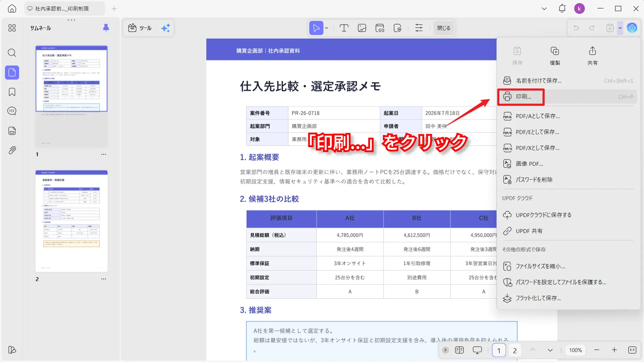The image size is (644, 362).
Task: Click the current page number 1 field
Action: [499, 350]
